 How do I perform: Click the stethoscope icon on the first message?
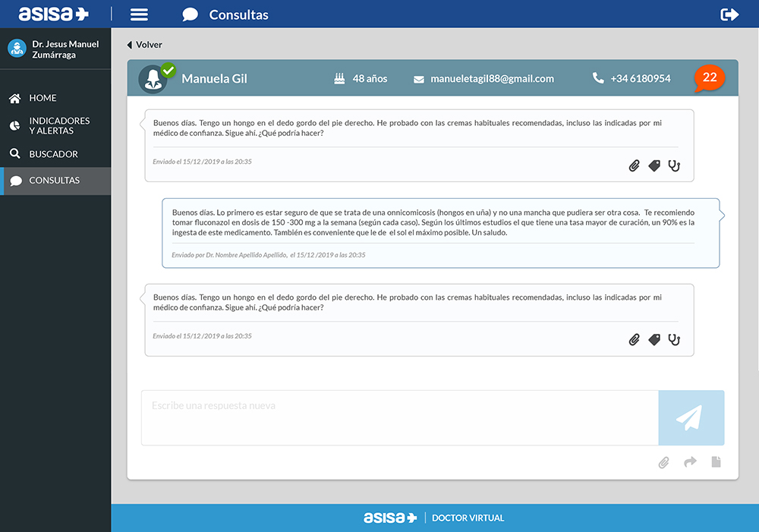point(674,165)
